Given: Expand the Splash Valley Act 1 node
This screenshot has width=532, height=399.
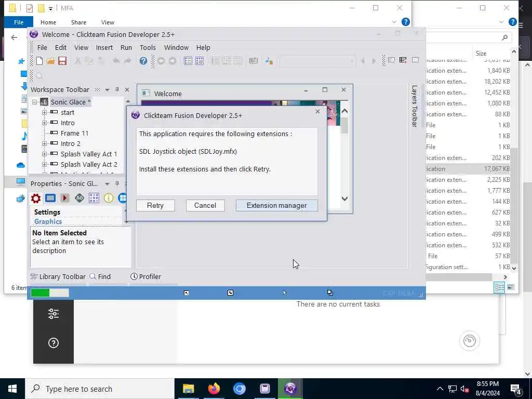Looking at the screenshot, I should click(44, 154).
